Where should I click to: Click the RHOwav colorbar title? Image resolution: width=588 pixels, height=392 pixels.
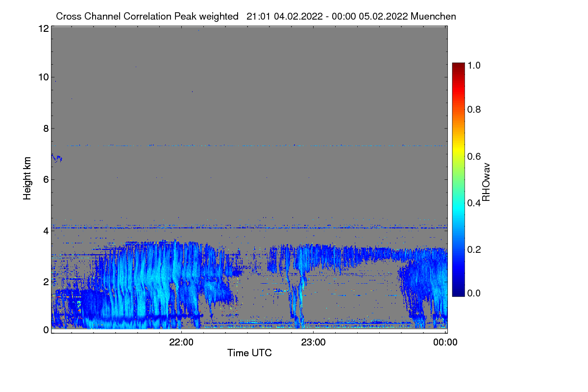(486, 182)
